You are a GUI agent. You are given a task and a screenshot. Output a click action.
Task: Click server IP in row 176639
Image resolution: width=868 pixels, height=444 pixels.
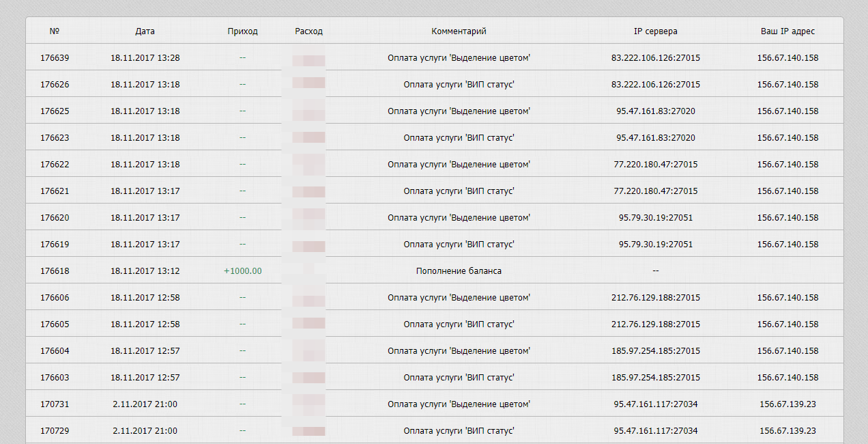tap(656, 58)
